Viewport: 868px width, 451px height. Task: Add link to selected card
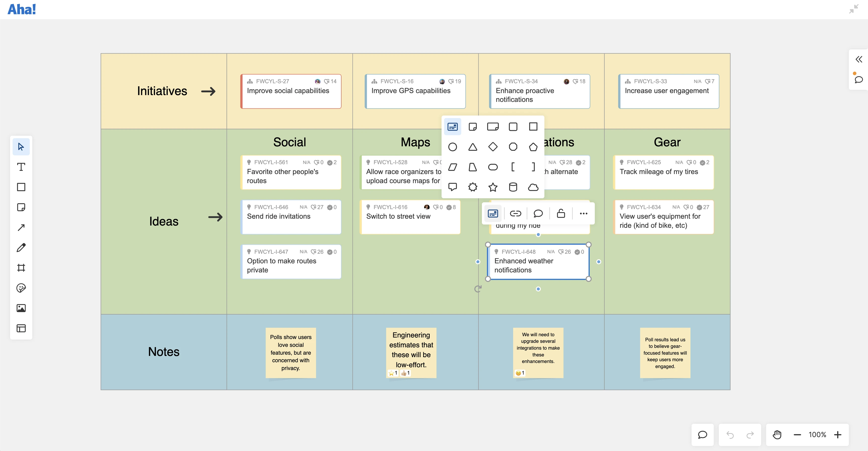click(x=515, y=214)
